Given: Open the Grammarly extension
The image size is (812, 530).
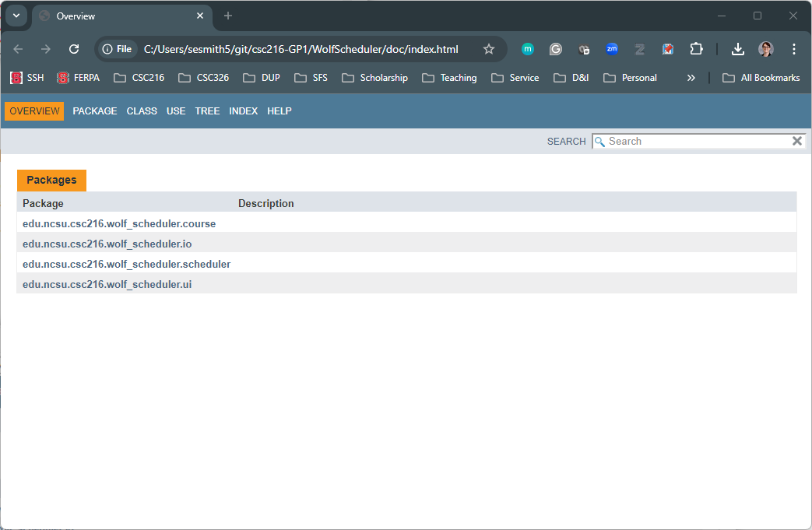Looking at the screenshot, I should [556, 48].
